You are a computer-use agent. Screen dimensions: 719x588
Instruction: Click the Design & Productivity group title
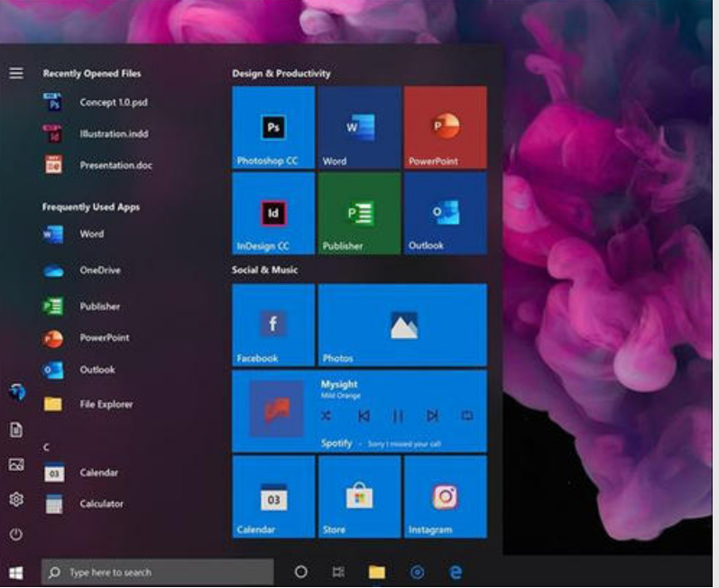tap(281, 73)
